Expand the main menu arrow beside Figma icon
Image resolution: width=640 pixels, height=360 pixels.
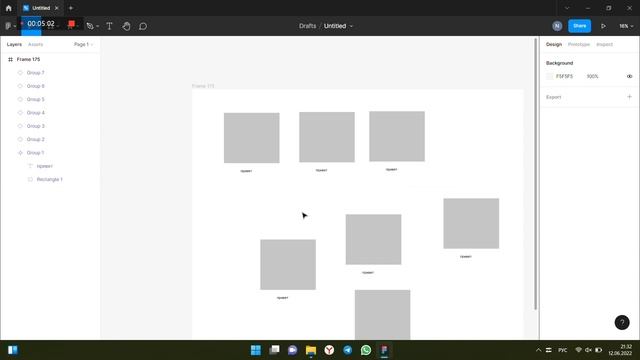click(15, 27)
